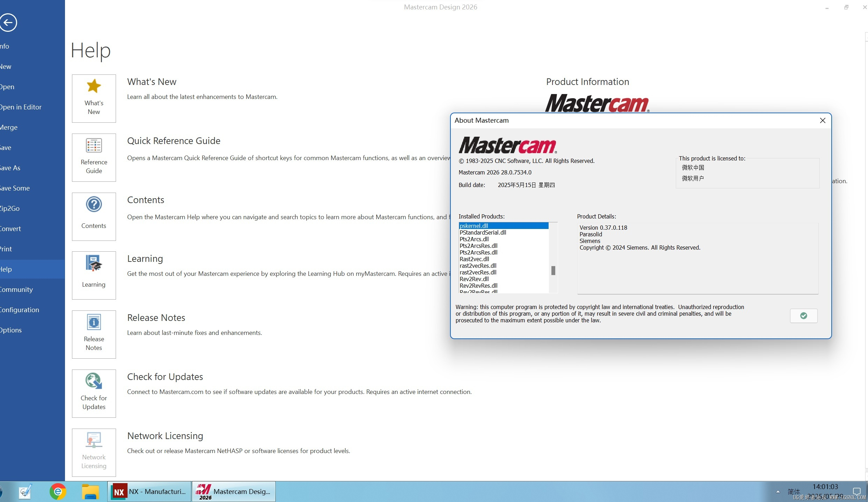Screen dimensions: 868x502
Task: Open the notification center icon
Action: tap(856, 492)
